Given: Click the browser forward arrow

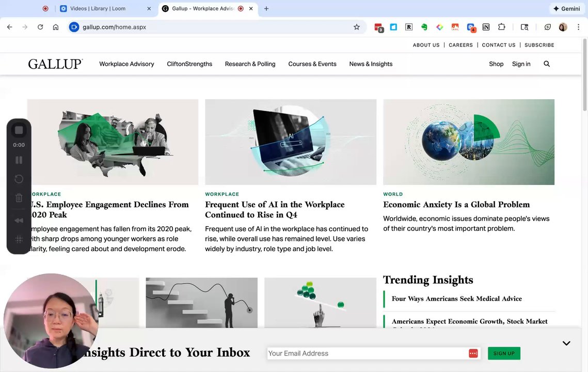Looking at the screenshot, I should click(x=25, y=27).
